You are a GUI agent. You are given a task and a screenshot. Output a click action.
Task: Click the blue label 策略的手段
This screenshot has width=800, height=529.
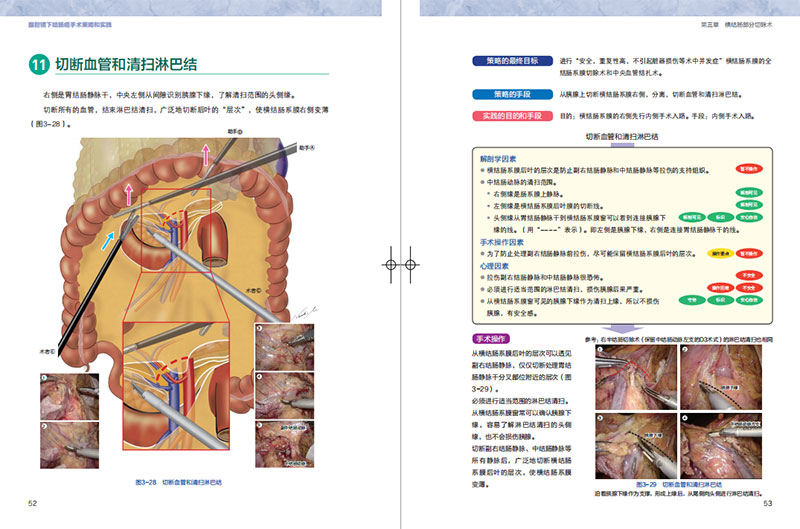(512, 94)
